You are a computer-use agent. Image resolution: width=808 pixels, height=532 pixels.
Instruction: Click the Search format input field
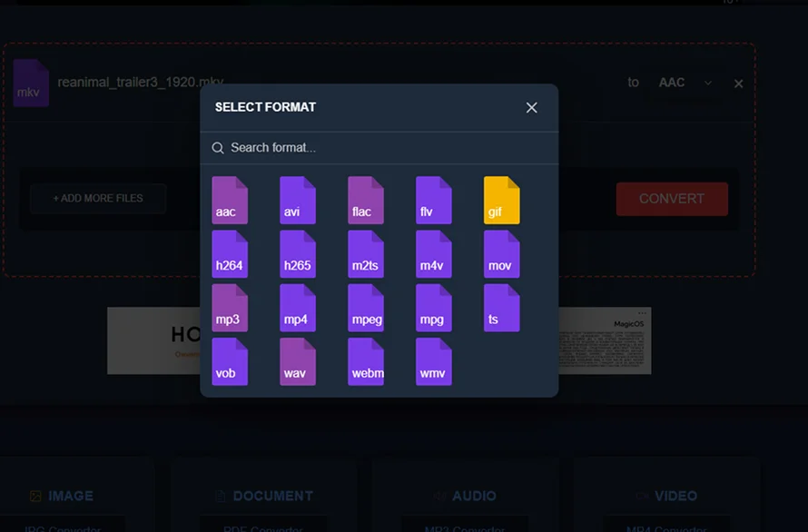tap(379, 148)
